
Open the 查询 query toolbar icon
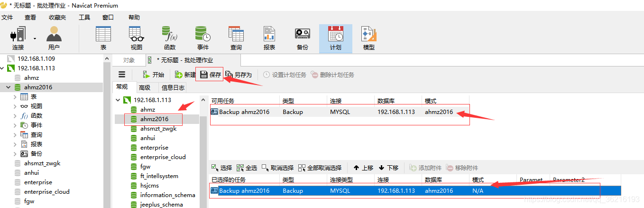pos(236,38)
